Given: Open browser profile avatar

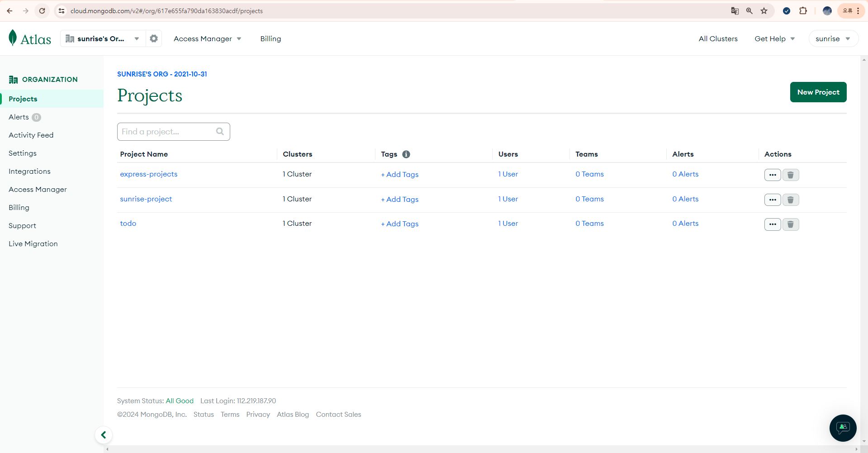Looking at the screenshot, I should (x=827, y=11).
